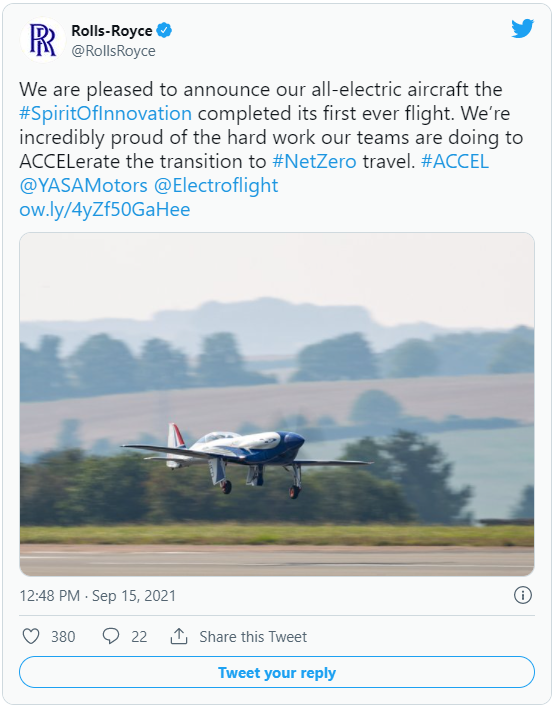Click the @RollsRoyce handle
The image size is (557, 709).
point(113,51)
